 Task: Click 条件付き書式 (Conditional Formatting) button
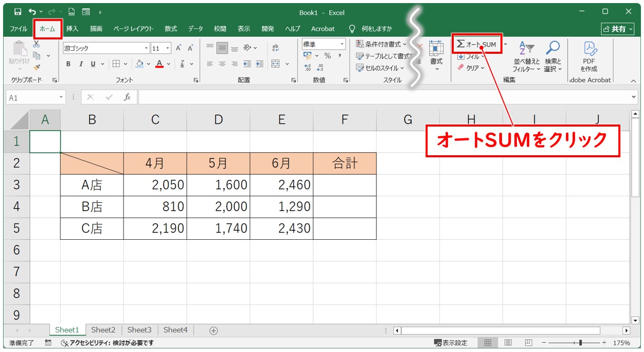pos(381,44)
